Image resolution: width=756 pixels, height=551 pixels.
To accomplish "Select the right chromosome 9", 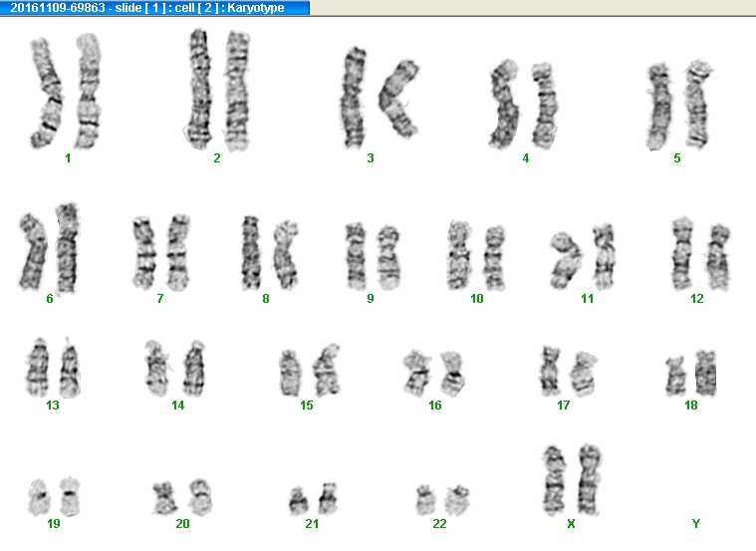I will [x=388, y=258].
